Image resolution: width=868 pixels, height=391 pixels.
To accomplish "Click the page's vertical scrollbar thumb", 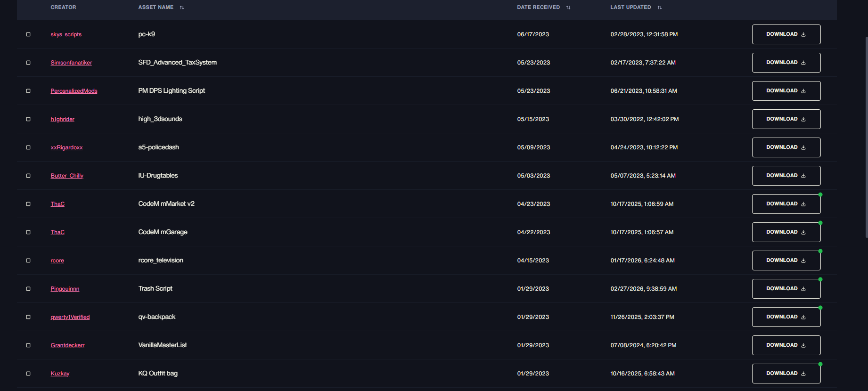I will tap(867, 137).
